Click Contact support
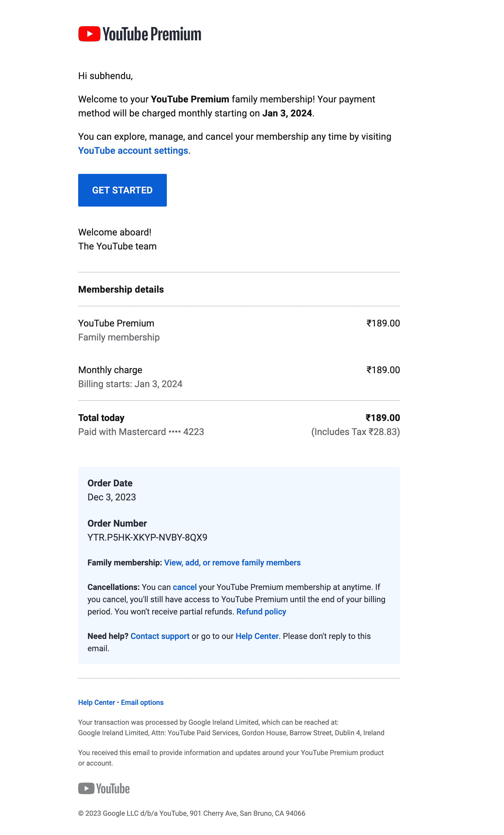 (160, 636)
